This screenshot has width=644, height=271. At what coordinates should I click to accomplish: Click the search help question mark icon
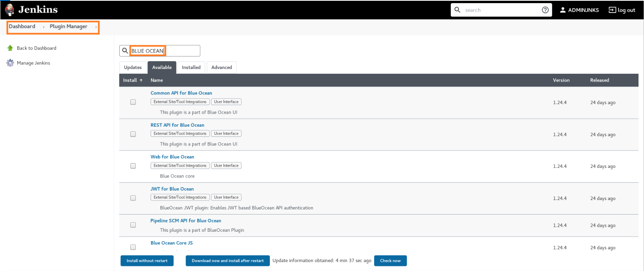[x=545, y=10]
